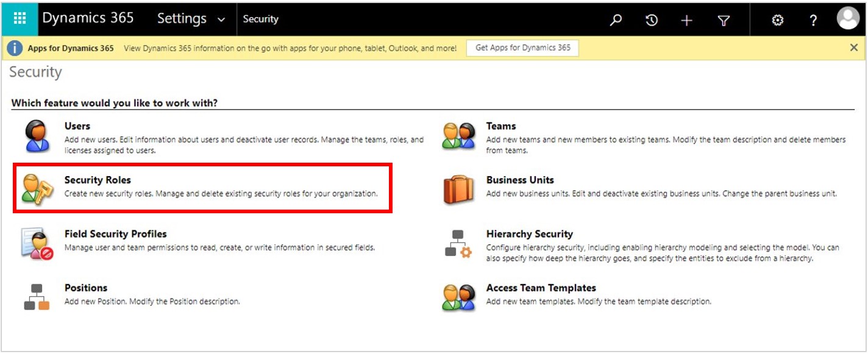Viewport: 868px width, 354px height.
Task: Open search using the magnifier icon
Action: click(x=616, y=19)
